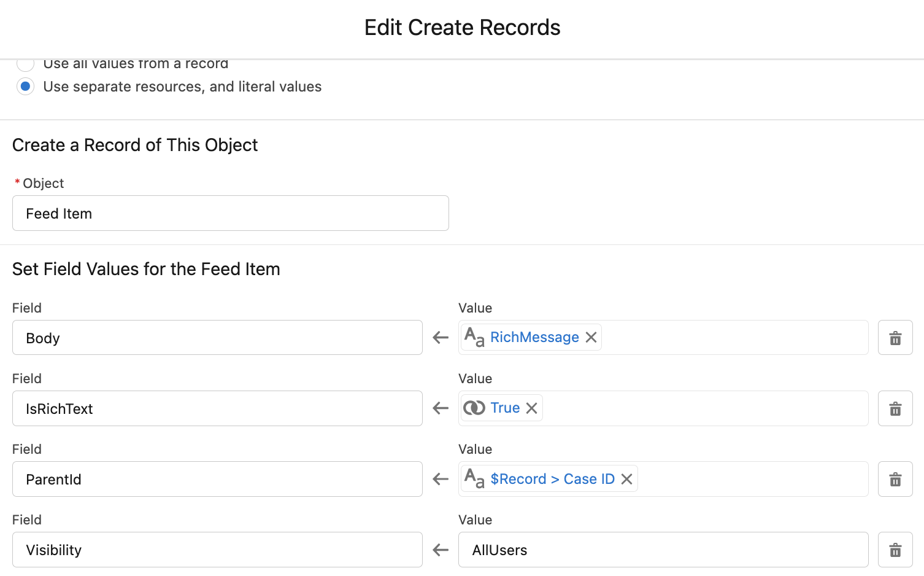The height and width of the screenshot is (576, 924).
Task: Click the arrow icon beside ParentId
Action: [x=440, y=479]
